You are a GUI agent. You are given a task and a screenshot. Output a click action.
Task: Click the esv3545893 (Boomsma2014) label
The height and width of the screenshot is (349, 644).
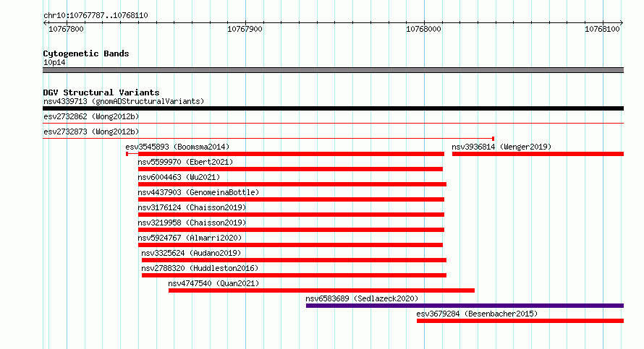(177, 147)
